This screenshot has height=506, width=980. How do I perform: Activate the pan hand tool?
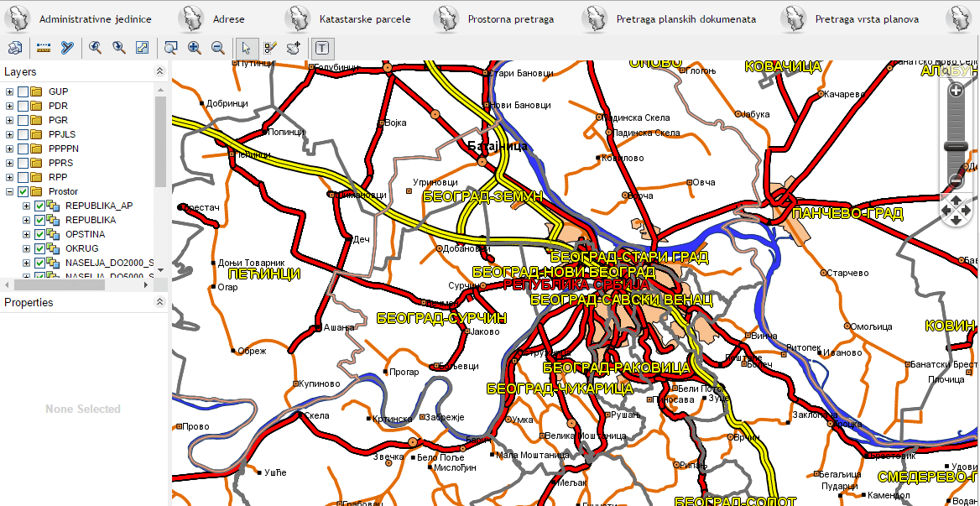click(x=294, y=49)
